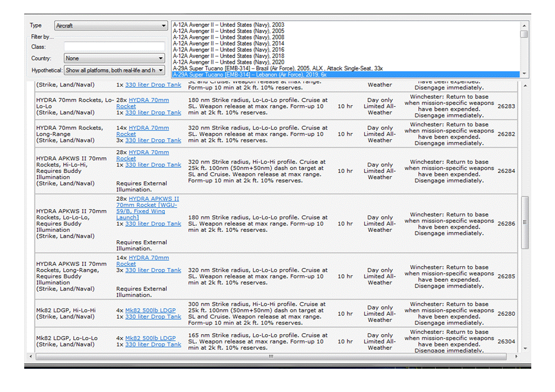The image size is (555, 392).
Task: Click loadout ID 26304
Action: 506,342
